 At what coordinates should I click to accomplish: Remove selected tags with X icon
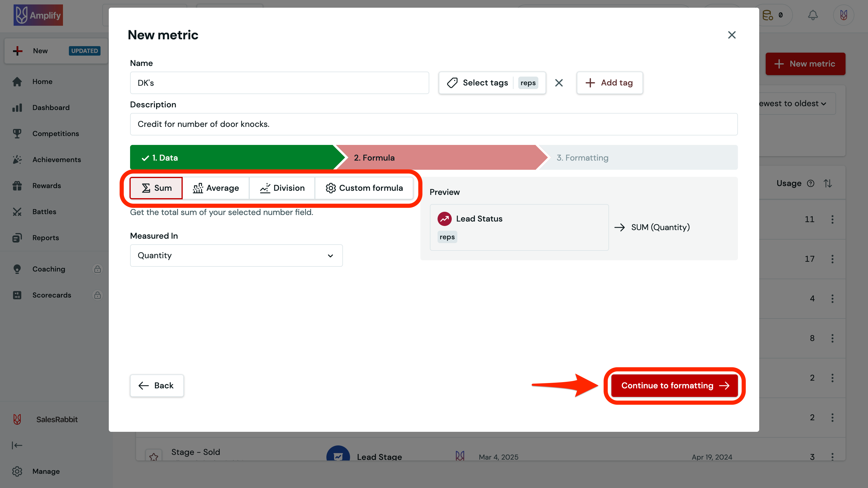(559, 83)
